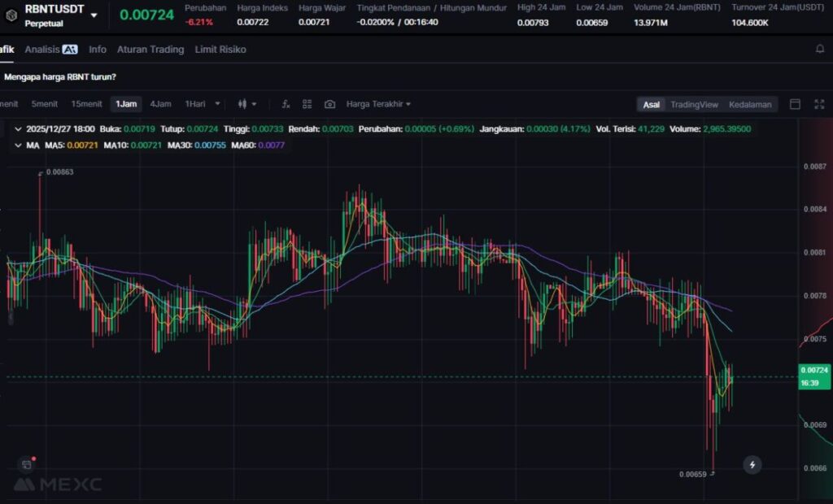
Task: Click the bottom-left chart tools icon
Action: (27, 464)
